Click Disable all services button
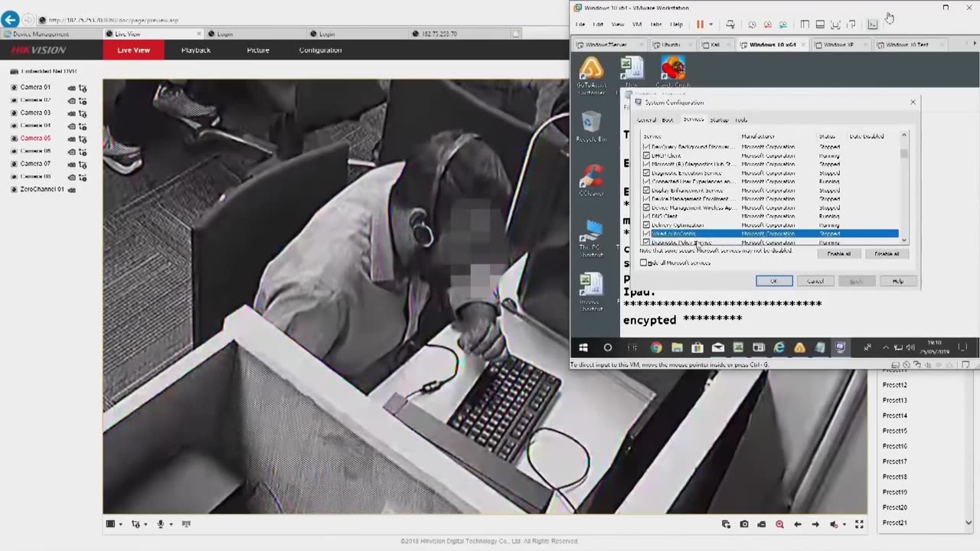This screenshot has width=980, height=551. point(887,253)
